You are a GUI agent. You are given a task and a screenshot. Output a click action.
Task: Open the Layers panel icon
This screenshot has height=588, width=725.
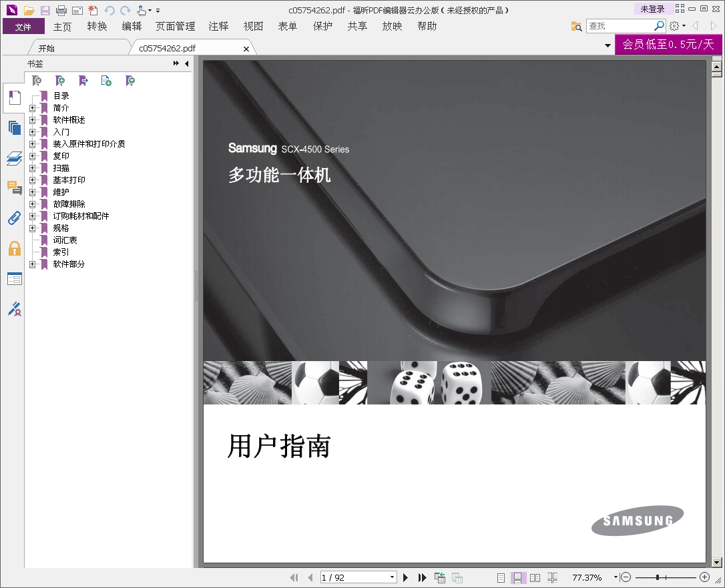click(x=14, y=158)
